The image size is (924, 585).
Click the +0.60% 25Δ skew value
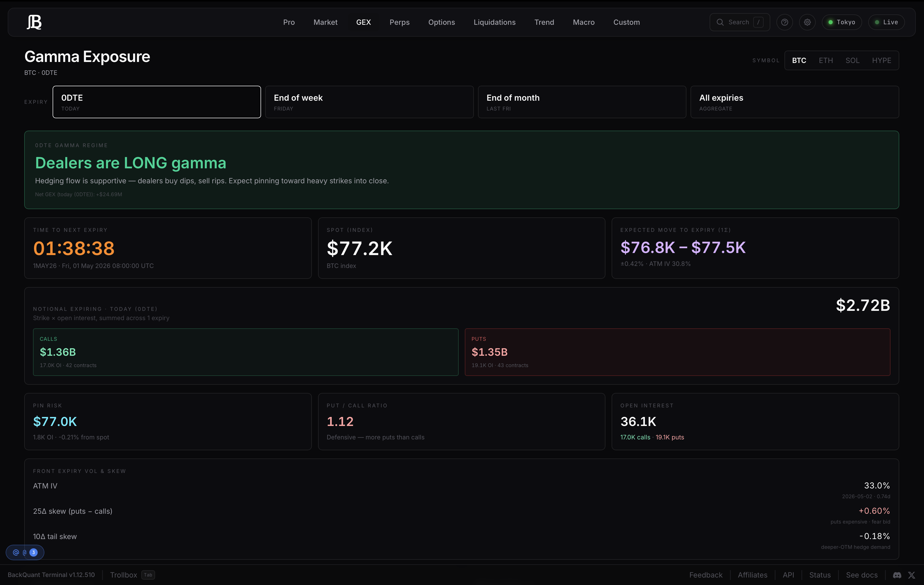(x=874, y=511)
